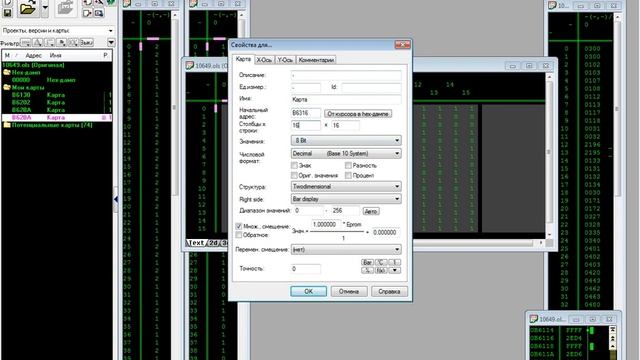Click the Описание input field
Viewport: 640px width, 360px height.
coord(346,76)
